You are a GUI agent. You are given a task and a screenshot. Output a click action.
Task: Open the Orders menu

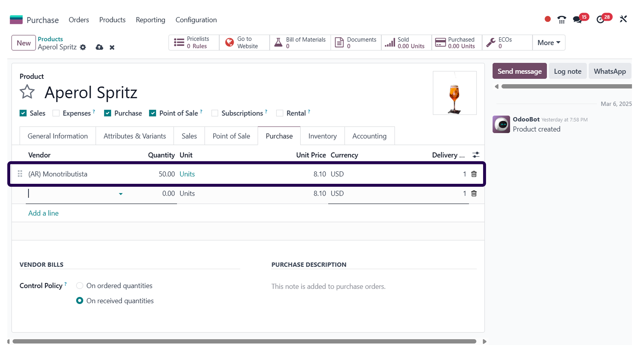[x=79, y=20]
